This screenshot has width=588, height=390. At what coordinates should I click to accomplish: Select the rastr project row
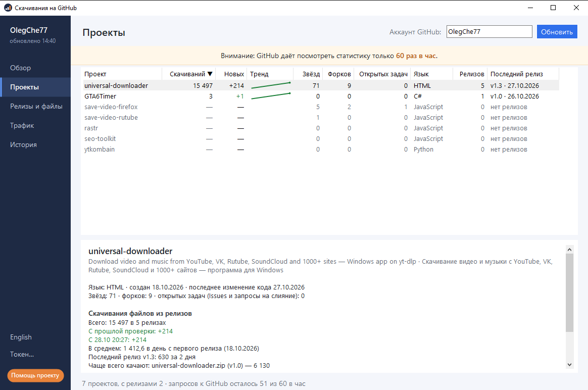pos(320,128)
